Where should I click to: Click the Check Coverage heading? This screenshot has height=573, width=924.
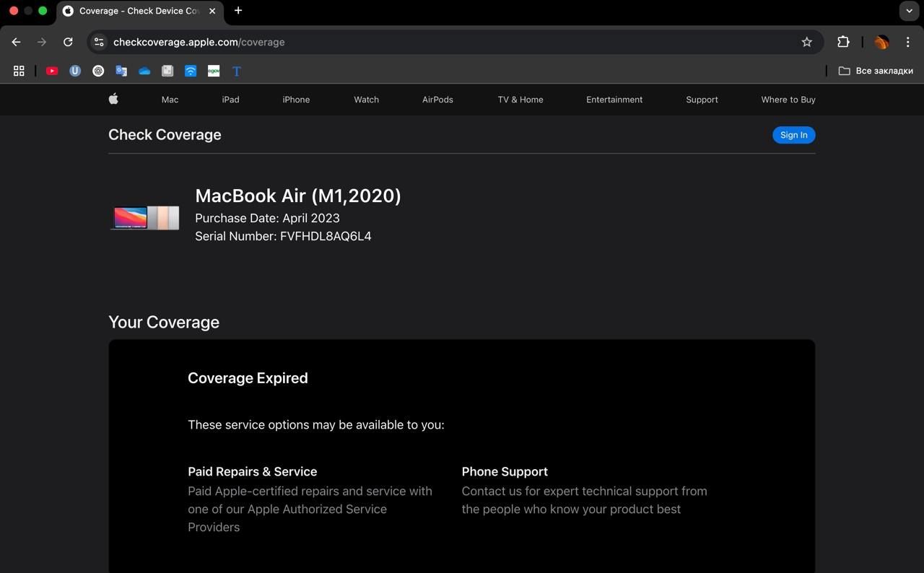pos(165,135)
